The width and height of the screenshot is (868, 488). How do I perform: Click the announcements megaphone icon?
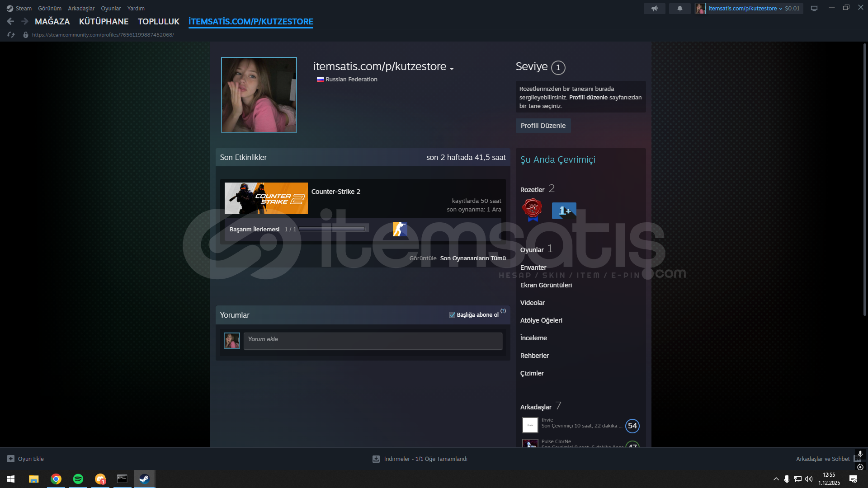click(654, 8)
